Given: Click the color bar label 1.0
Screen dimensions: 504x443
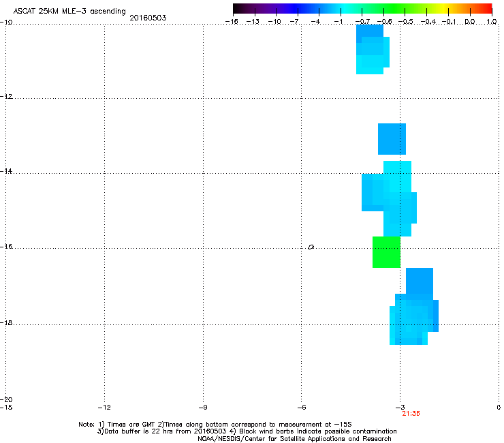Looking at the screenshot, I should point(492,22).
